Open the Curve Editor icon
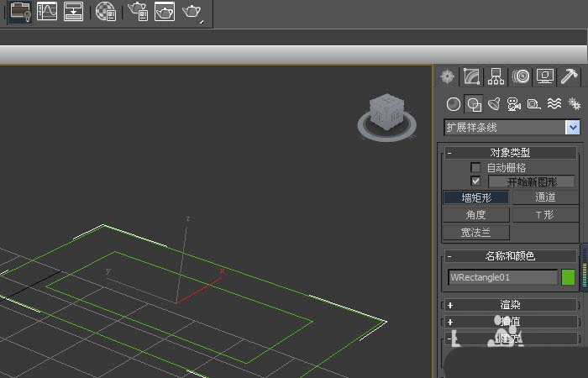The height and width of the screenshot is (378, 588). point(47,11)
